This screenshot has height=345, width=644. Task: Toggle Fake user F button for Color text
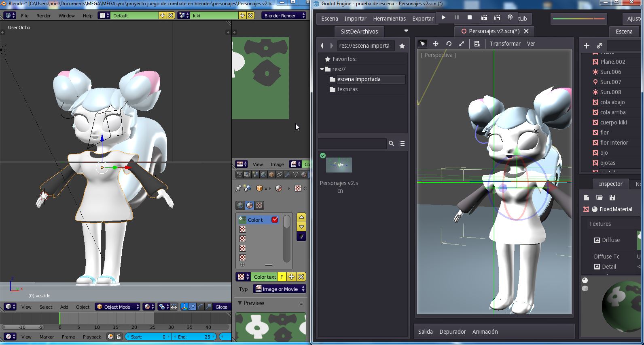click(282, 277)
